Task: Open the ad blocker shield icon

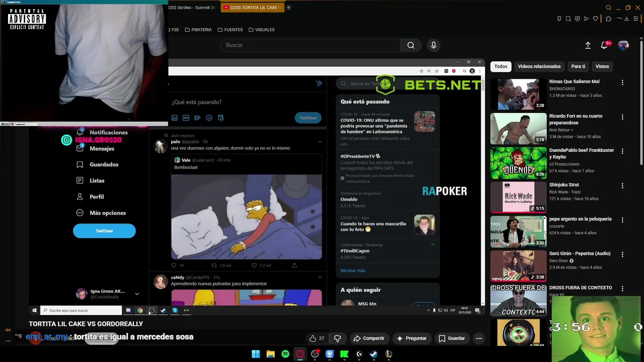Action: [577, 19]
